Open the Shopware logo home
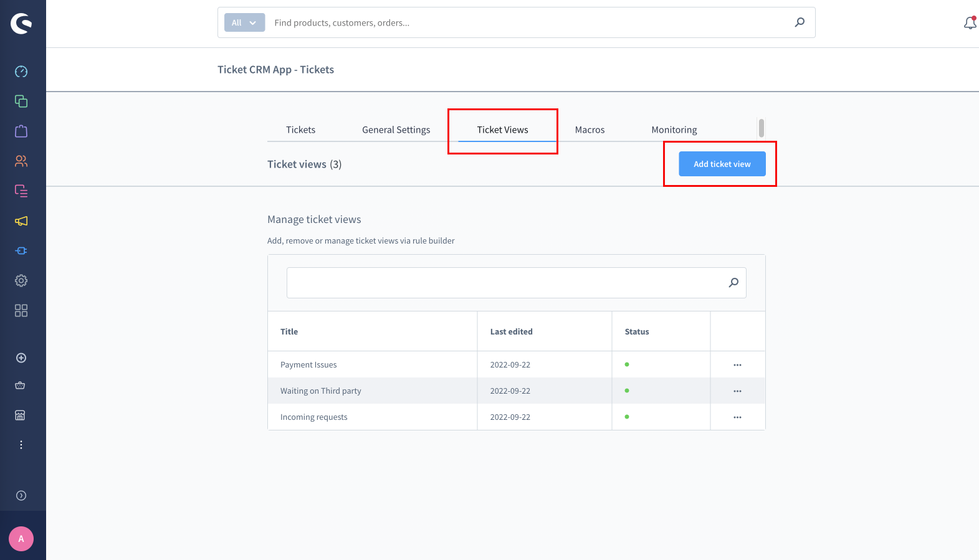979x560 pixels. pyautogui.click(x=21, y=23)
